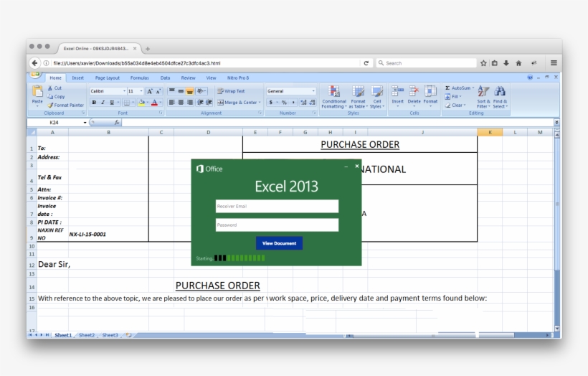The image size is (588, 376).
Task: Open the Formulas ribbon tab
Action: coord(140,77)
